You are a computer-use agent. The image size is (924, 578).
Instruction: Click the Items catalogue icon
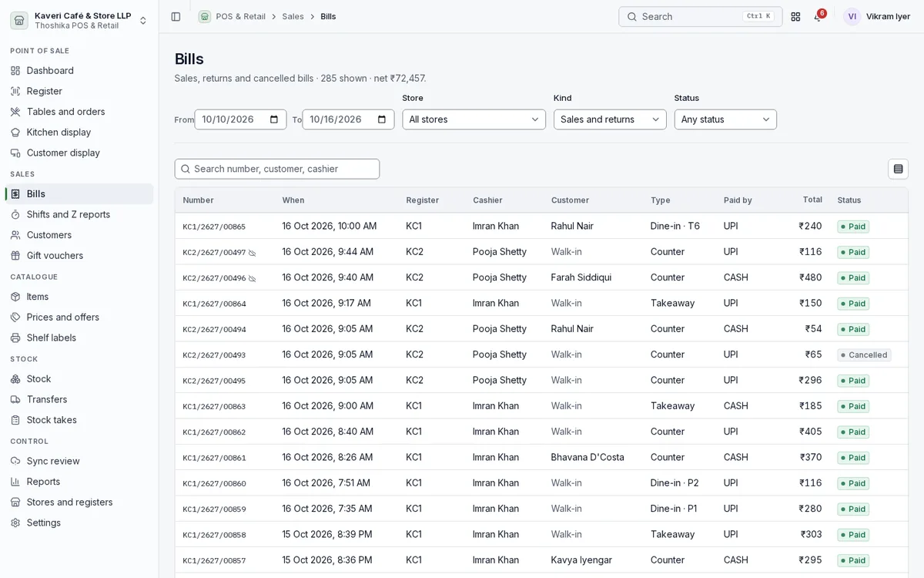tap(15, 297)
